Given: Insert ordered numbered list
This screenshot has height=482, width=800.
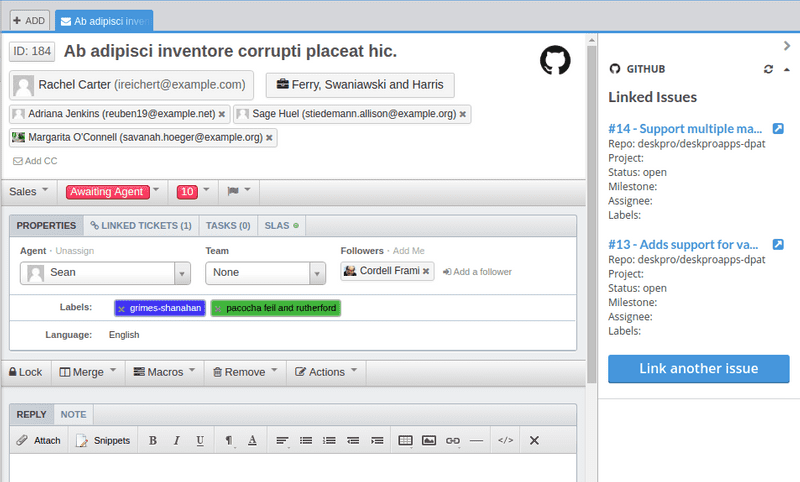Looking at the screenshot, I should click(329, 440).
